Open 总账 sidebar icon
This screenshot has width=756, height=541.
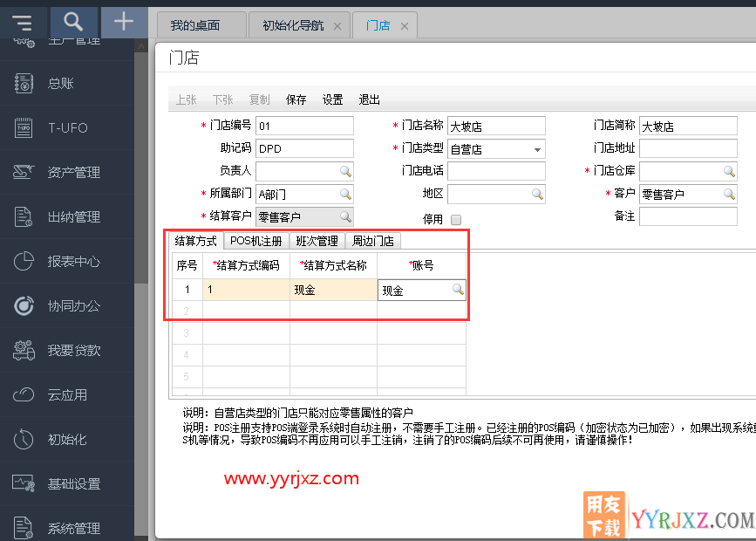(24, 83)
